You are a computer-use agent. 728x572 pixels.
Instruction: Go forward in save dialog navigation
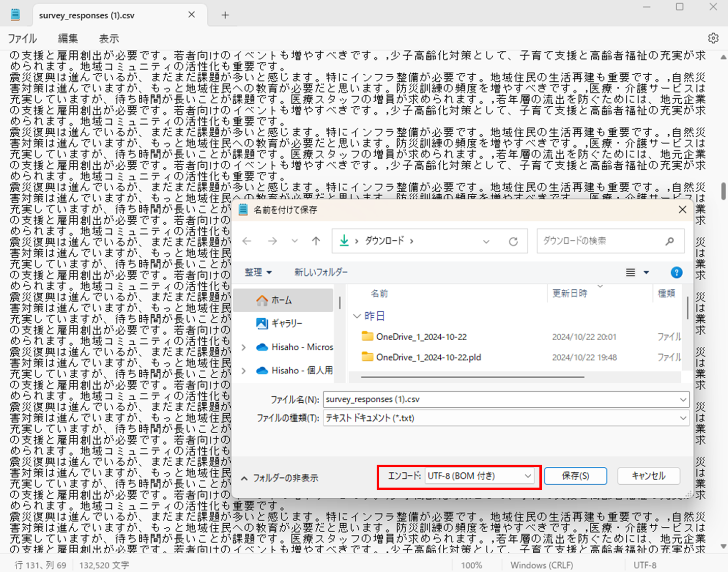pyautogui.click(x=272, y=241)
